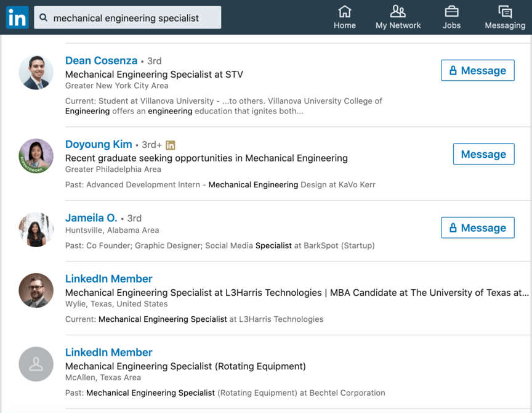The height and width of the screenshot is (413, 532).
Task: Open Doyoung Kim's profile
Action: point(99,144)
